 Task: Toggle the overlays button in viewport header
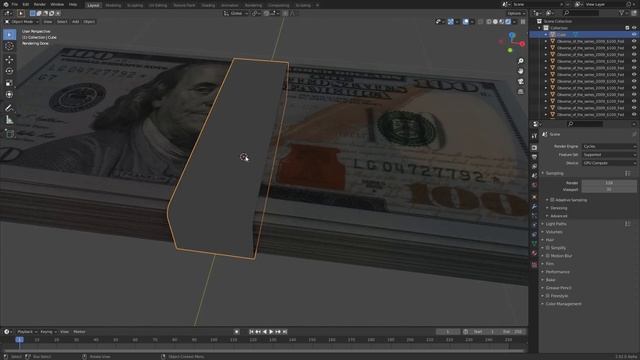466,22
